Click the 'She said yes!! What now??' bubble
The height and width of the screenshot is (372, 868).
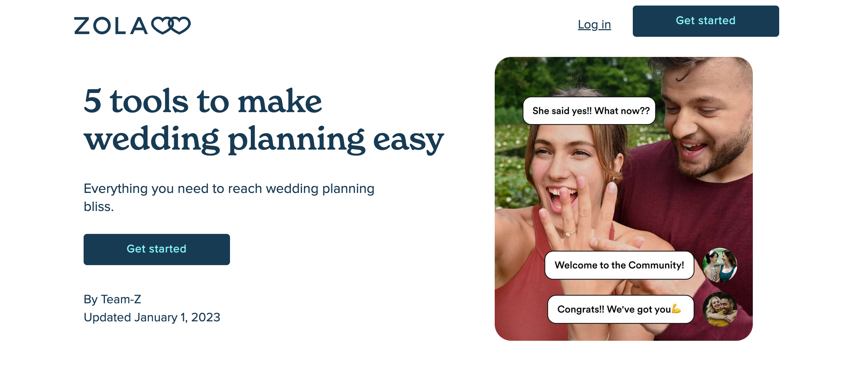(x=589, y=111)
